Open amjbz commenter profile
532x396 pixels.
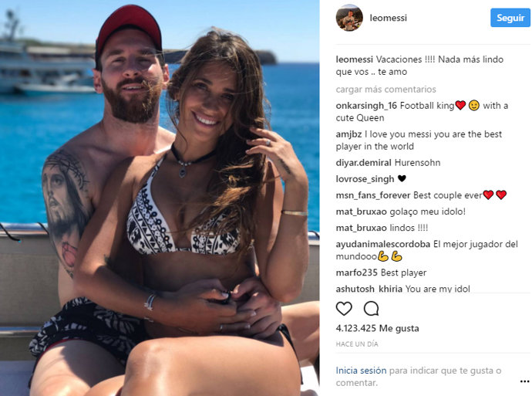348,134
